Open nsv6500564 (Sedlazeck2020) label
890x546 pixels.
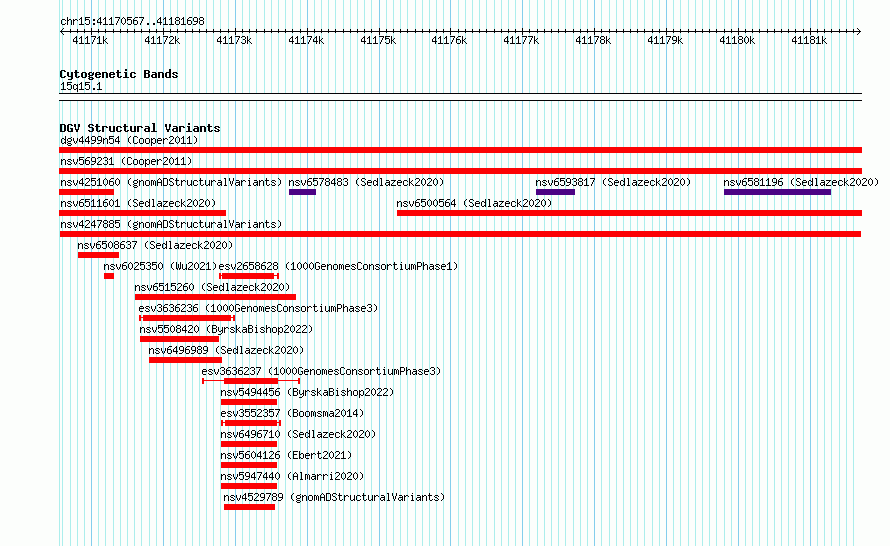(474, 203)
